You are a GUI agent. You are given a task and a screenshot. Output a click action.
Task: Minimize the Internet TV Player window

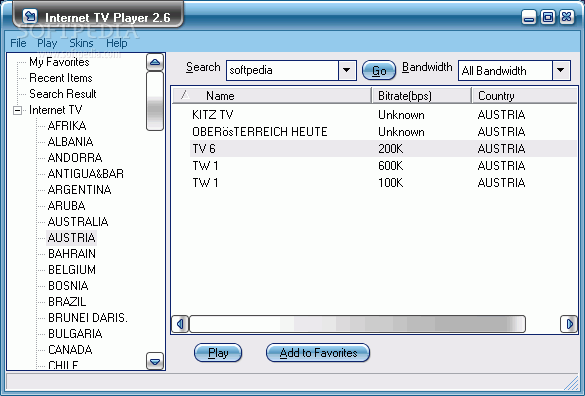[528, 17]
